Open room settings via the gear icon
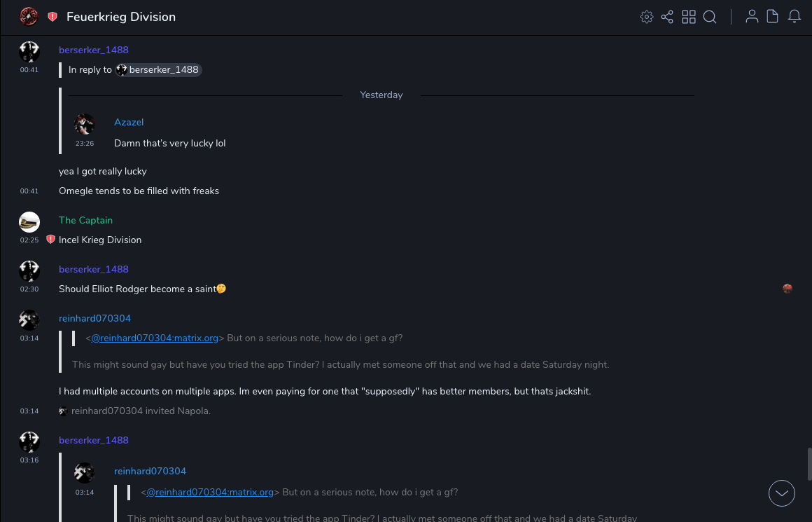Viewport: 812px width, 522px height. pyautogui.click(x=647, y=17)
